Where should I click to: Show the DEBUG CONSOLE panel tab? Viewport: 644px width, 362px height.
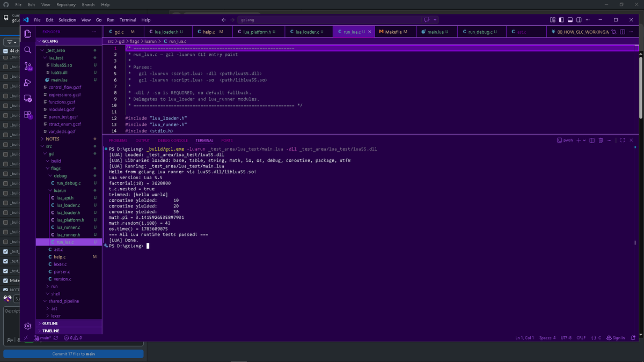pos(173,141)
